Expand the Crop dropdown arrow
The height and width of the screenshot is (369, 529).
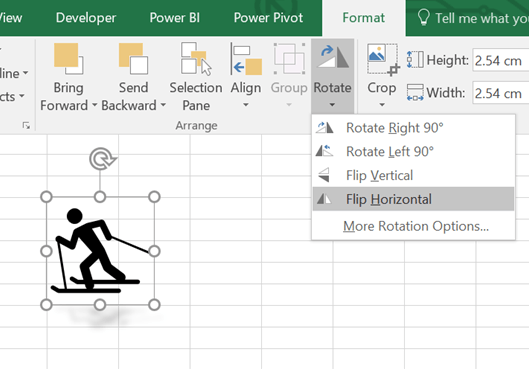coord(382,105)
